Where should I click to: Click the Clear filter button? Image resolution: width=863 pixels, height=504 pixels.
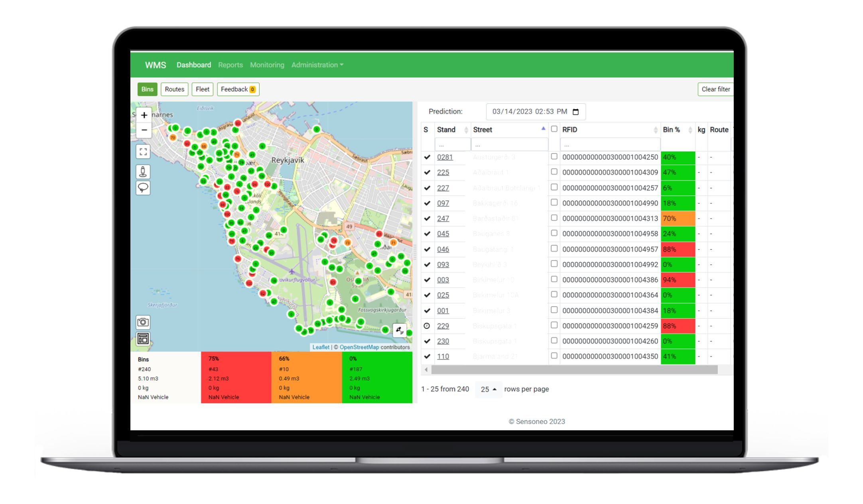(x=715, y=89)
